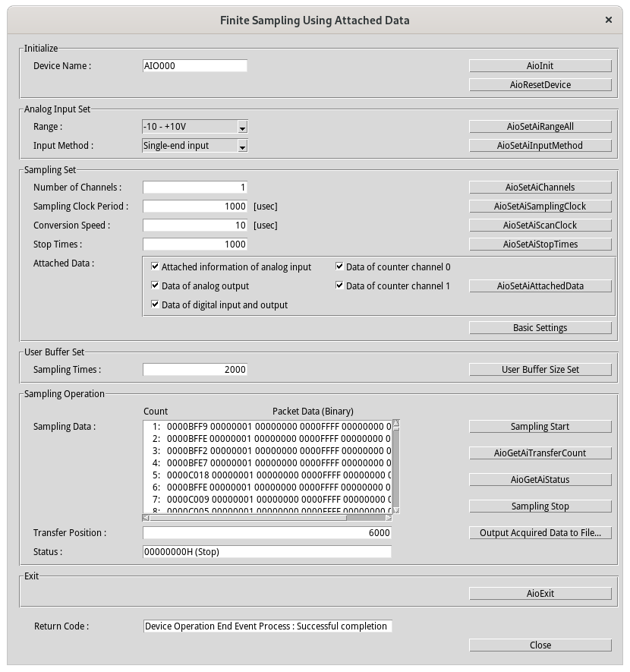Click AioSetAiAttachedData button
Image resolution: width=630 pixels, height=672 pixels.
pos(540,286)
